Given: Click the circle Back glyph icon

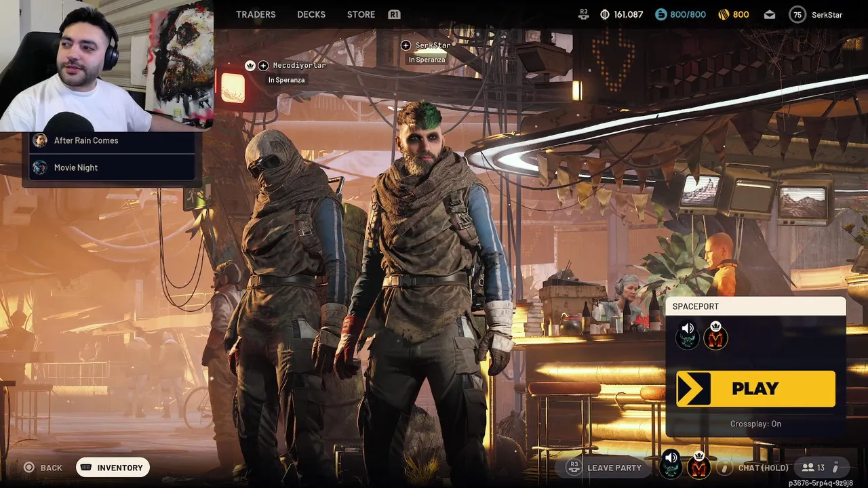Looking at the screenshot, I should [x=28, y=468].
